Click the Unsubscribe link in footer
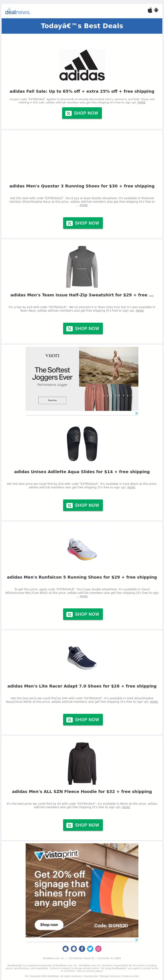The height and width of the screenshot is (980, 164). point(91,976)
